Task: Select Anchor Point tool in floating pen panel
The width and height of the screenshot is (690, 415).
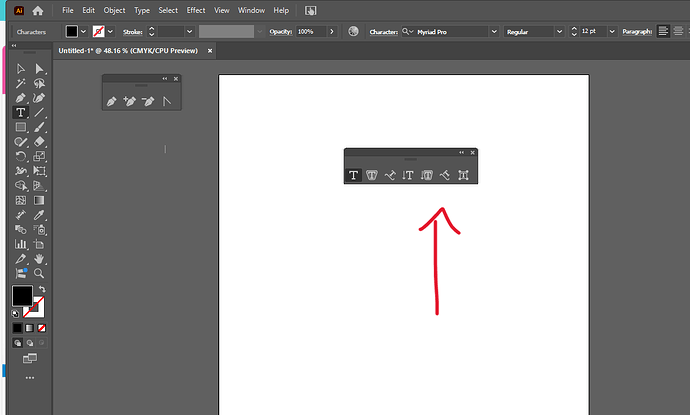Action: click(x=167, y=101)
